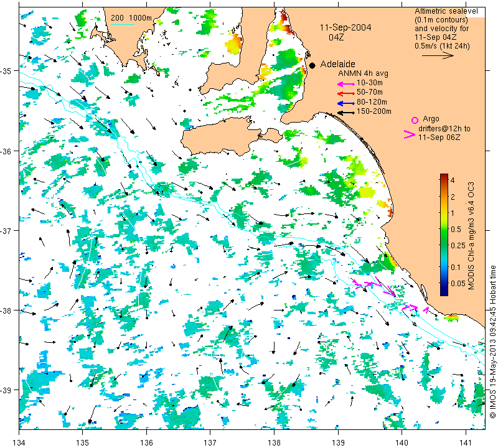Click the '0.5m/s (1kt 24h)' scale text
The image size is (498, 448).
pyautogui.click(x=442, y=45)
